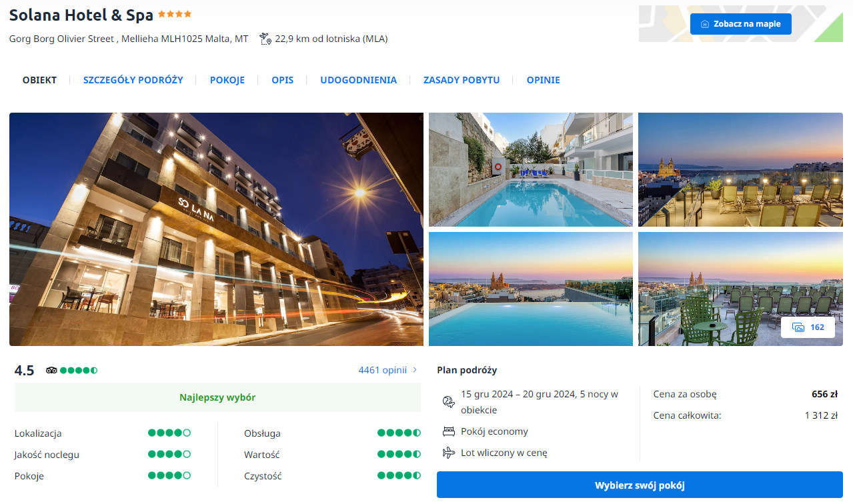Image resolution: width=853 pixels, height=504 pixels.
Task: Click the Gorg Borg Olivier Street address
Action: pos(129,39)
